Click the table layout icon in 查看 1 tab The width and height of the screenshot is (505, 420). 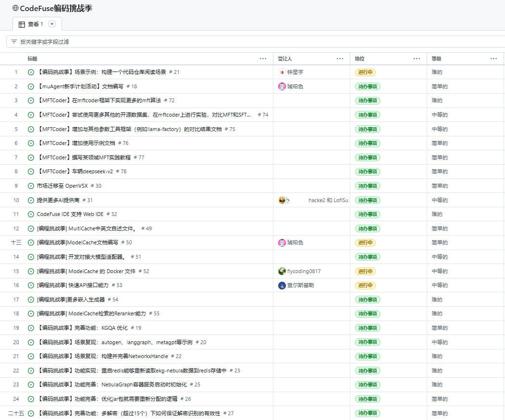(22, 24)
